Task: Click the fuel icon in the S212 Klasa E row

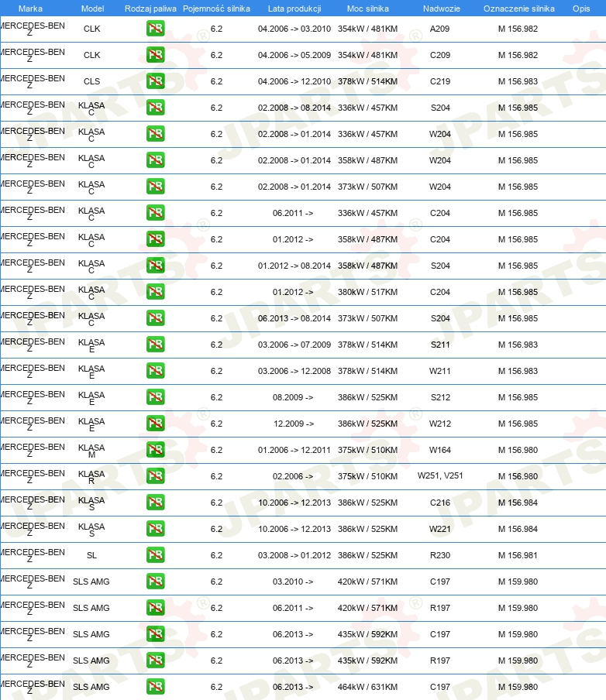Action: (156, 397)
